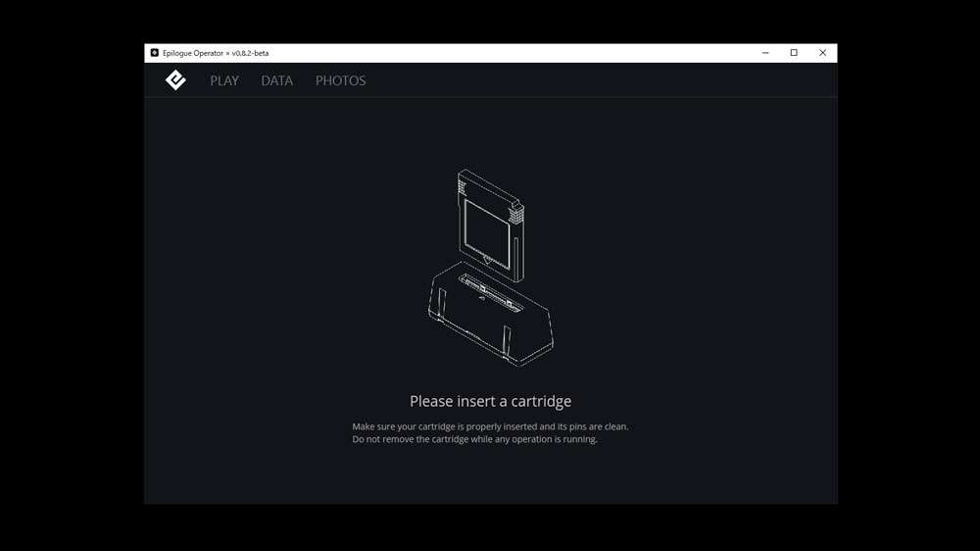The height and width of the screenshot is (551, 980).
Task: Switch to the DATA tab
Action: coord(276,80)
